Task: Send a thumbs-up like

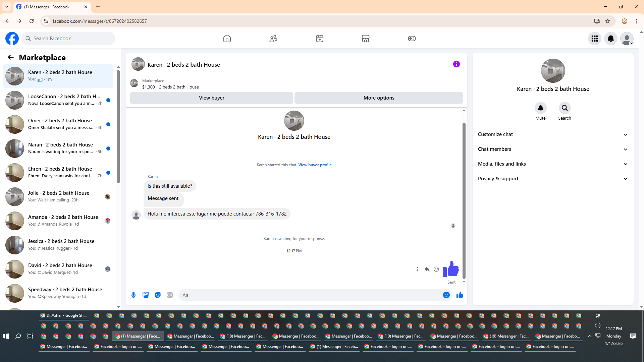Action: 460,295
